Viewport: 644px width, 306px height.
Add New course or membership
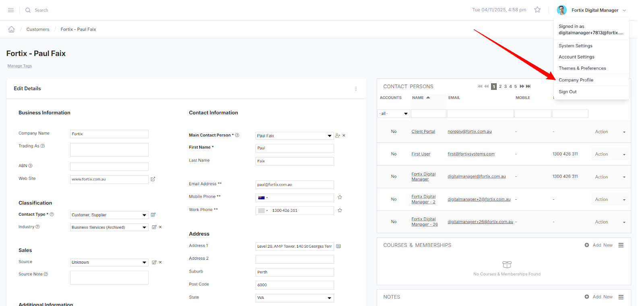point(599,245)
